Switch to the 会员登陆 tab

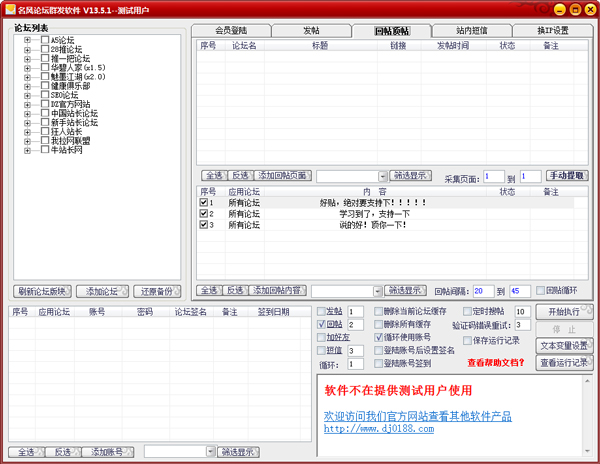pyautogui.click(x=231, y=31)
